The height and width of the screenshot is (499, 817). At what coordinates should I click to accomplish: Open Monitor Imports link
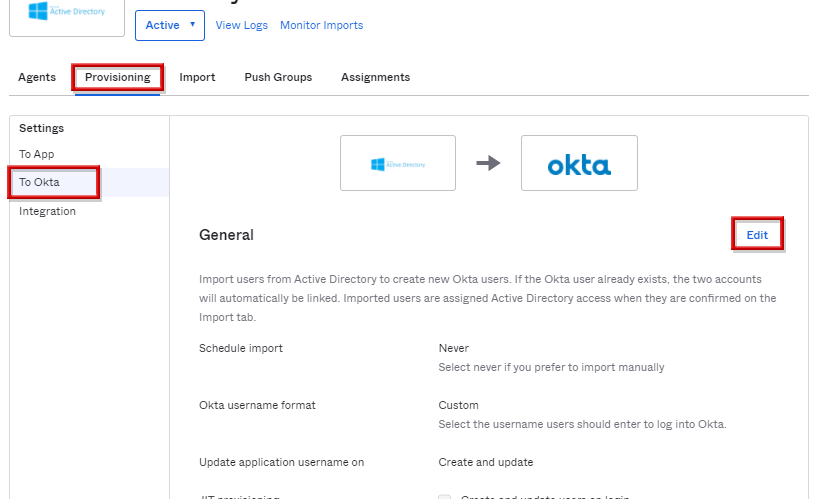321,25
